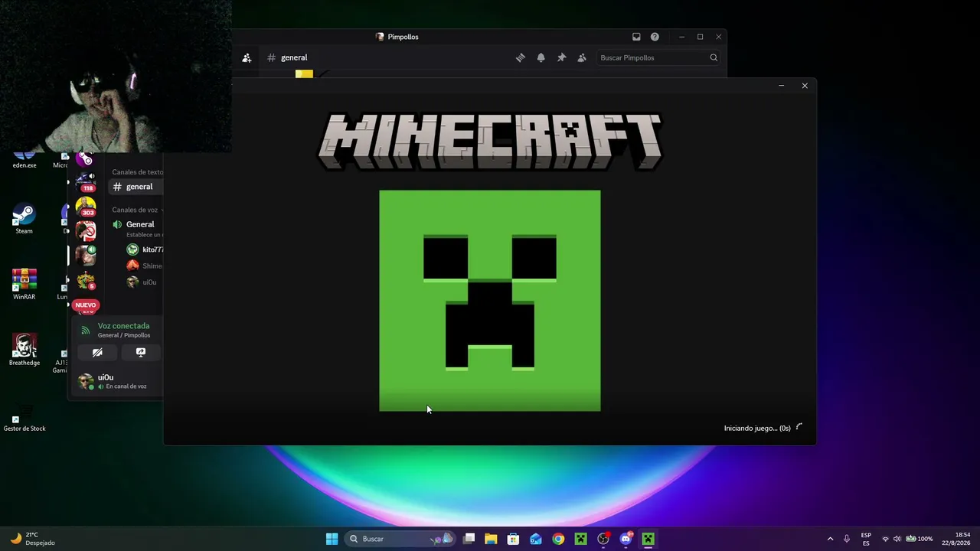This screenshot has height=551, width=980.
Task: Show hidden system tray icons chevron
Action: click(830, 539)
